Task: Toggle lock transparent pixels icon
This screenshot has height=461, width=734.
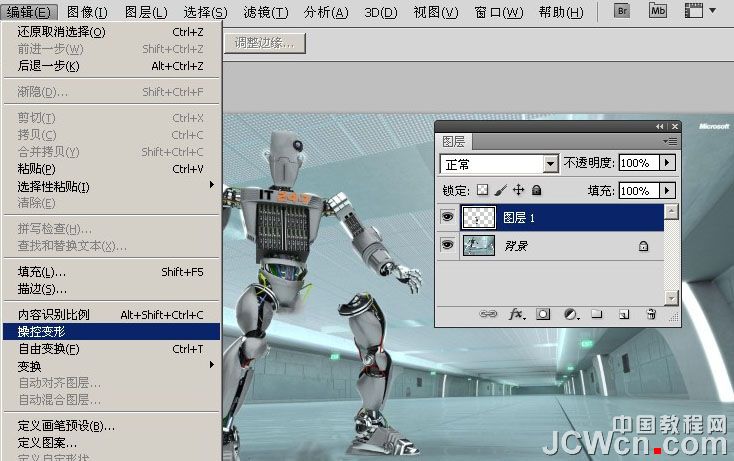Action: point(482,190)
